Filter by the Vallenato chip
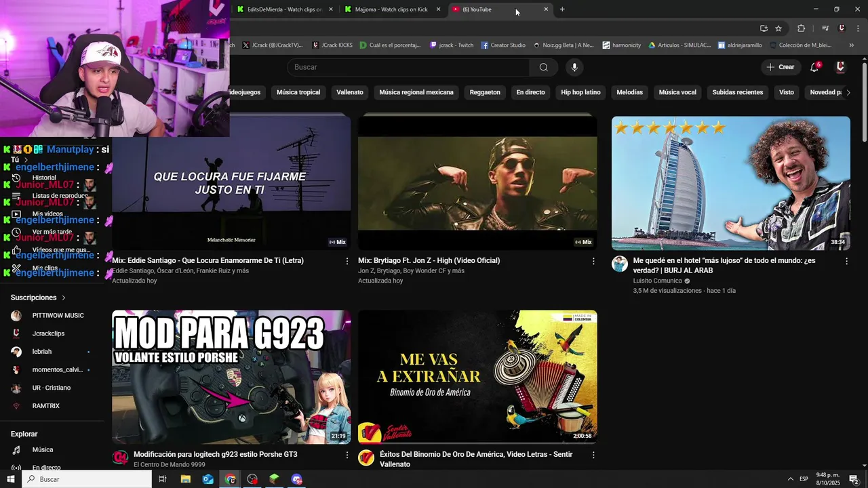Image resolution: width=868 pixels, height=488 pixels. 350,92
